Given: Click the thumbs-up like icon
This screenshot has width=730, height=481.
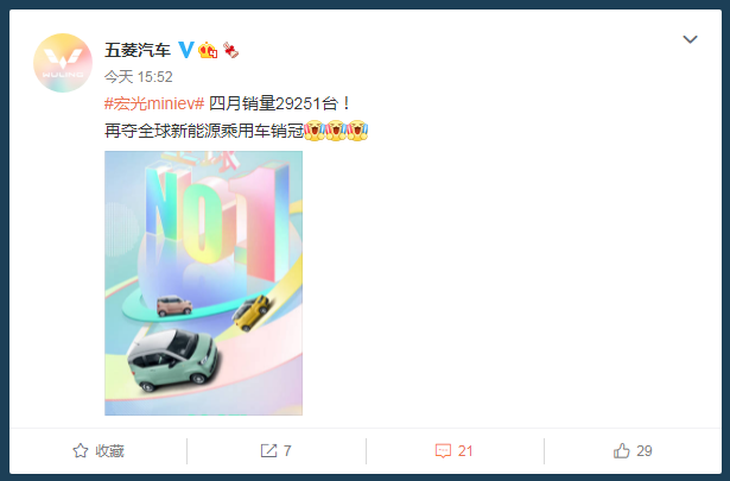Looking at the screenshot, I should click(x=621, y=451).
